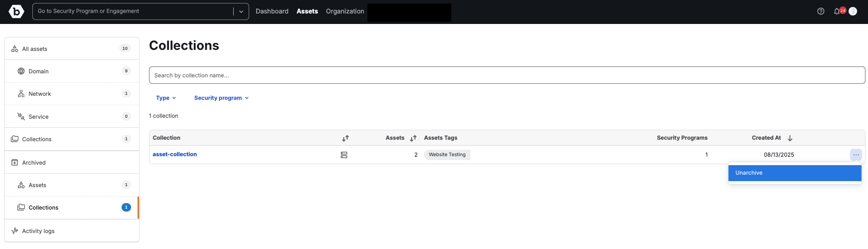
Task: Open the help question mark icon
Action: pos(821,11)
